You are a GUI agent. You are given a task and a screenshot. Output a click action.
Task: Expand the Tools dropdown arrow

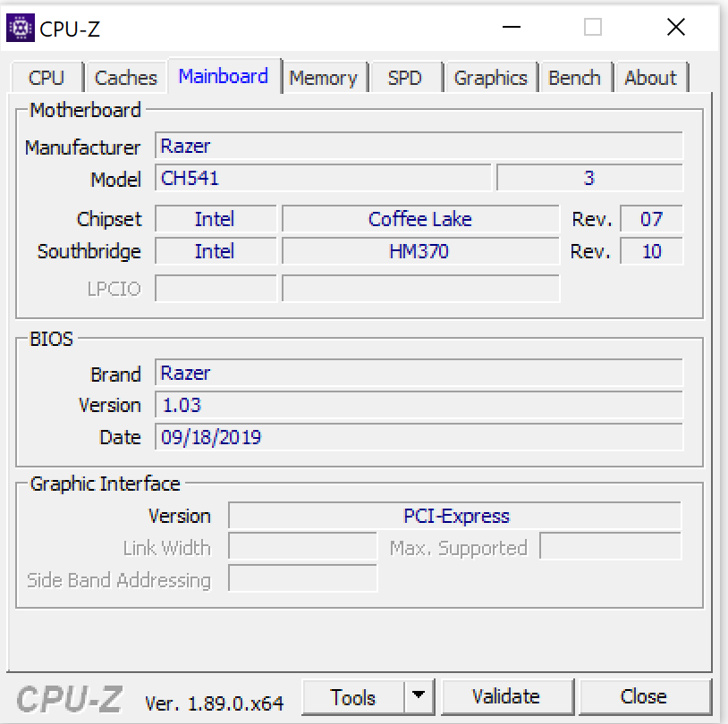tap(419, 697)
